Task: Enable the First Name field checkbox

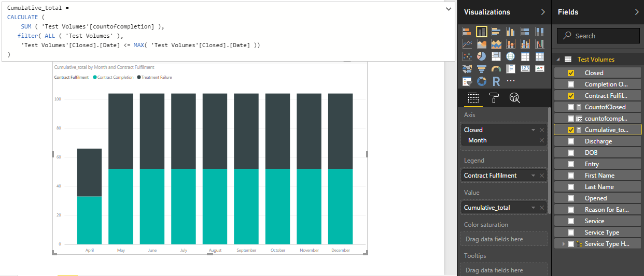Action: tap(571, 176)
